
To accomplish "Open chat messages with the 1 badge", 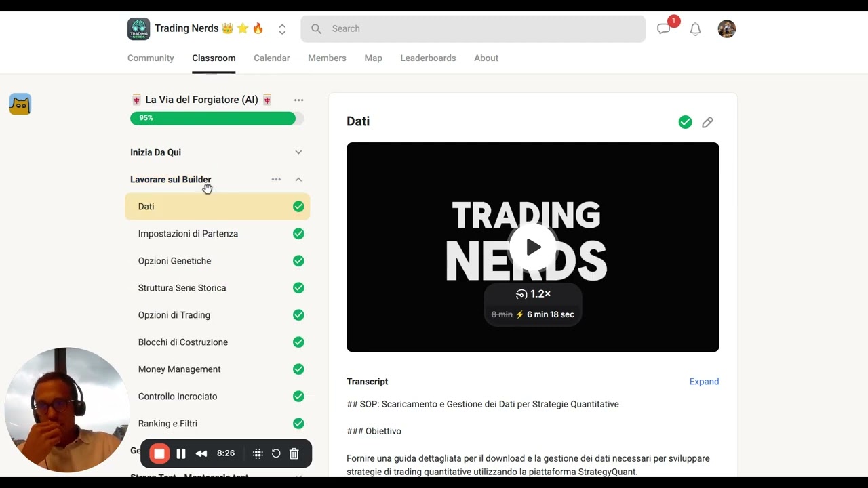I will pyautogui.click(x=664, y=28).
